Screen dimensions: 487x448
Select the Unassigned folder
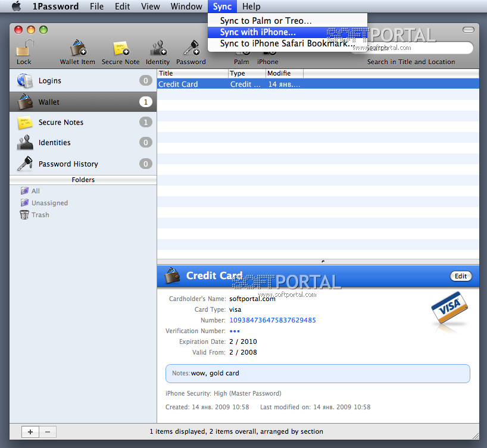[44, 203]
